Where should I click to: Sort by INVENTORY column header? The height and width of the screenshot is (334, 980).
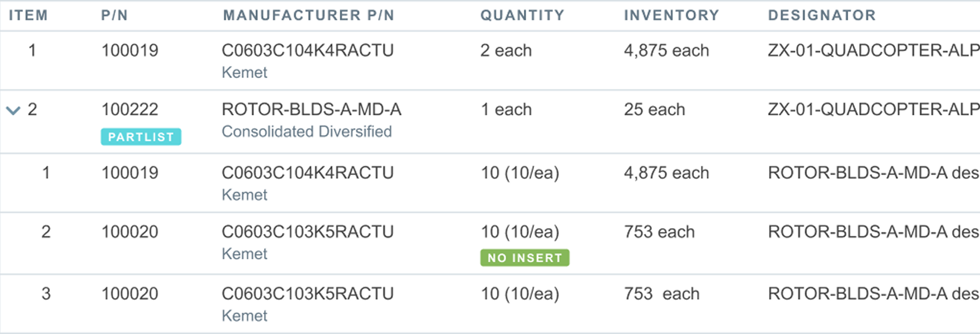(x=671, y=15)
